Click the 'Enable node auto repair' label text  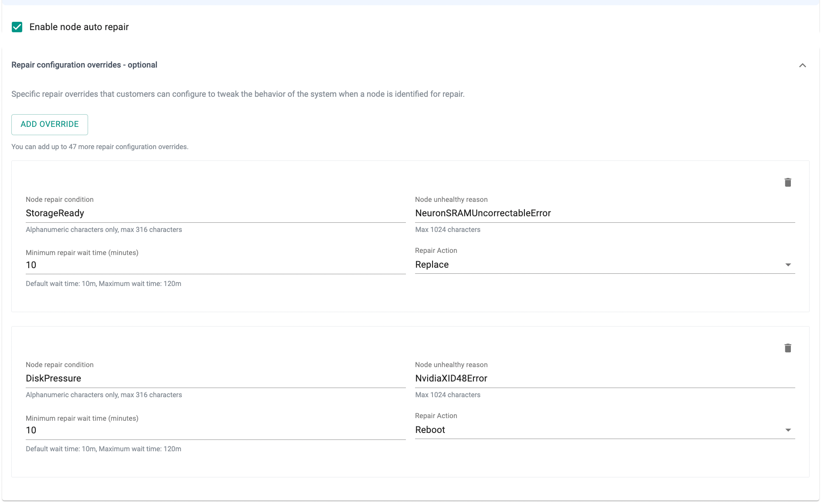pos(79,27)
